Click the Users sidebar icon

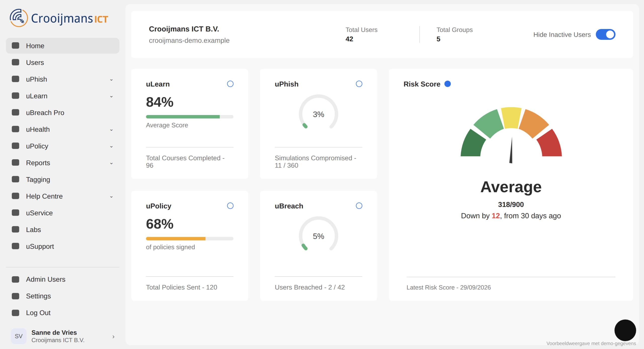click(x=16, y=62)
